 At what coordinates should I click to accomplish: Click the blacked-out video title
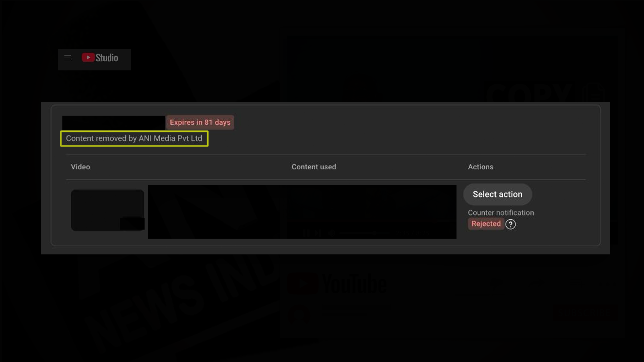[113, 123]
